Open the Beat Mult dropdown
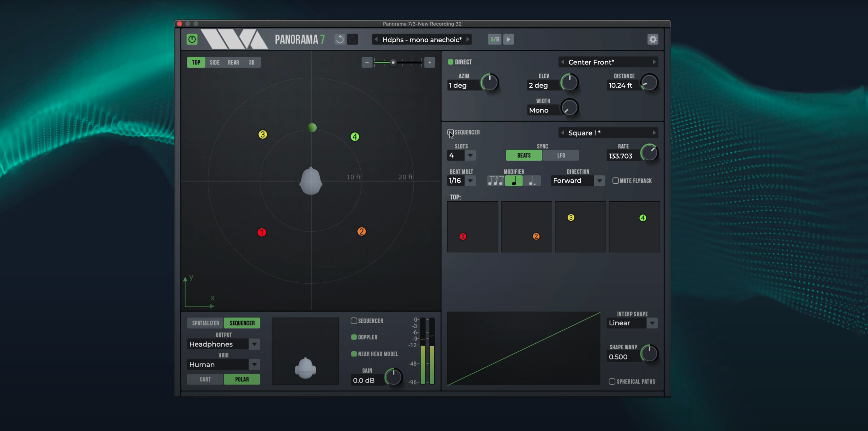This screenshot has height=431, width=868. point(470,181)
